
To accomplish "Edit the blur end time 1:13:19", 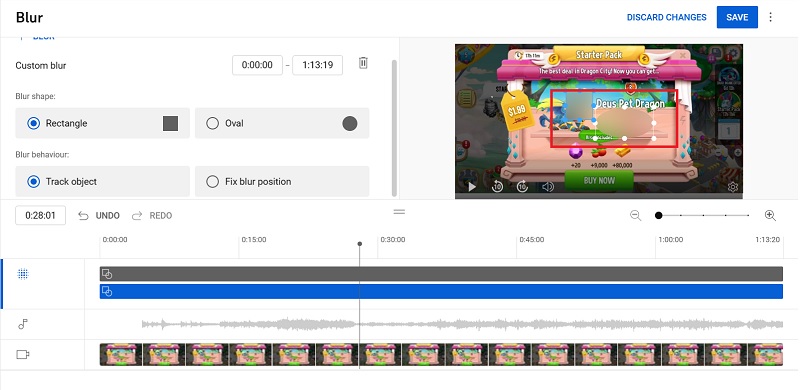I will [x=317, y=65].
